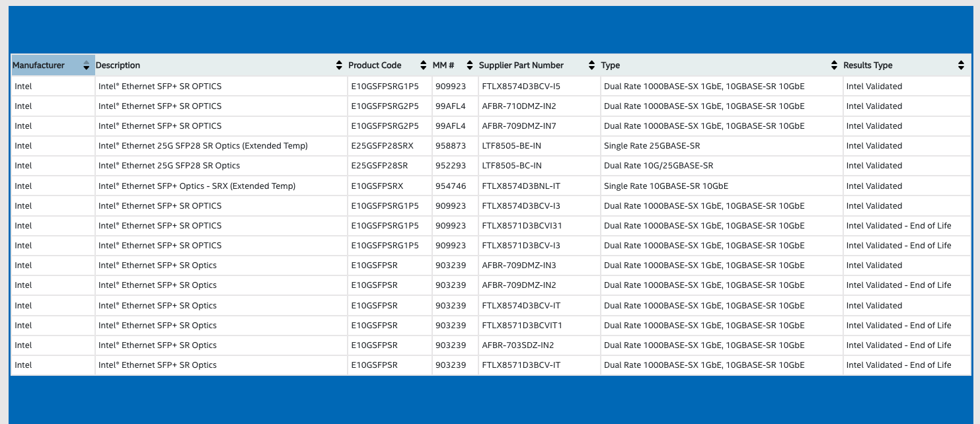Select part number FTLX8571D3BCV-IT
The image size is (980, 424).
tap(521, 365)
